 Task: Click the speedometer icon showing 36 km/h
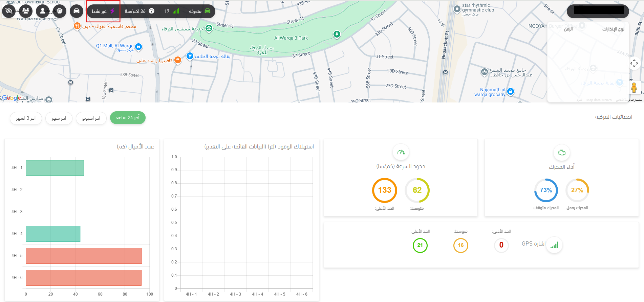152,11
